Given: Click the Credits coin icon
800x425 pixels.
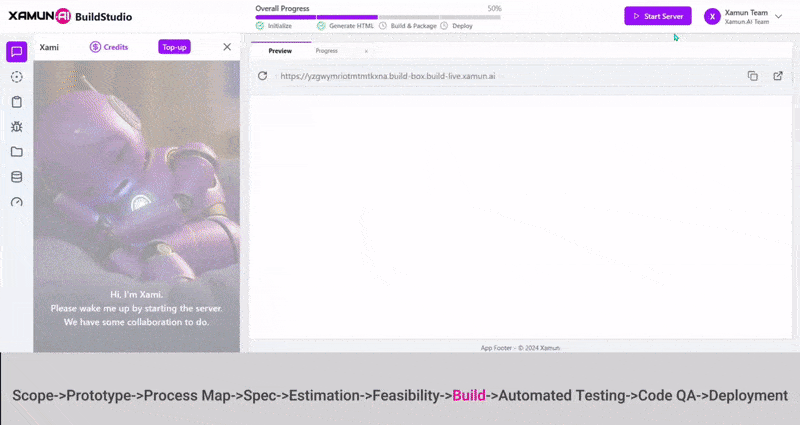Looking at the screenshot, I should pos(95,47).
